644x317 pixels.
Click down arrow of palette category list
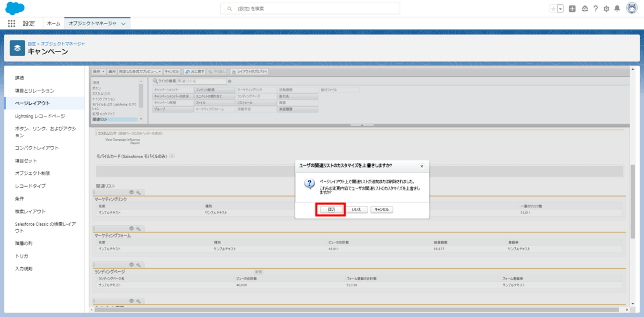pyautogui.click(x=141, y=119)
